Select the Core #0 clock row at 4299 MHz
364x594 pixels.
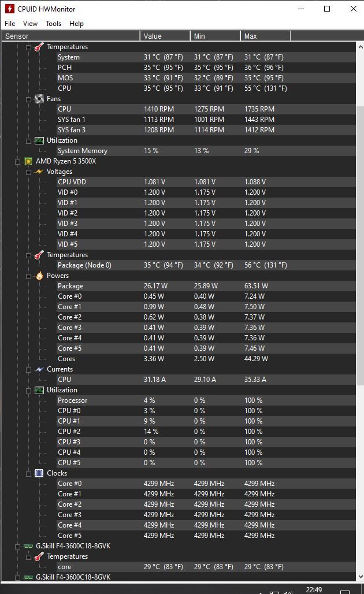click(x=206, y=484)
